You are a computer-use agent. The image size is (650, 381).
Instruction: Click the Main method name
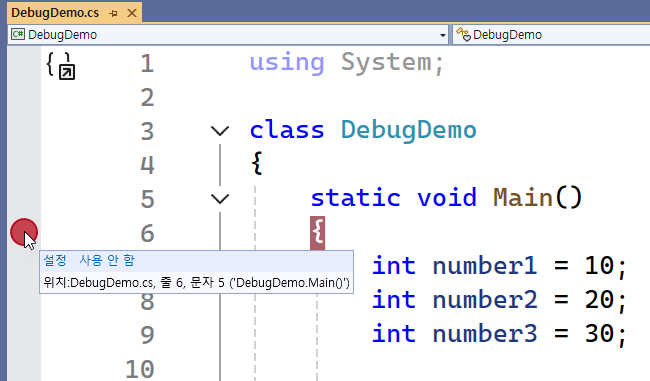[x=523, y=197]
